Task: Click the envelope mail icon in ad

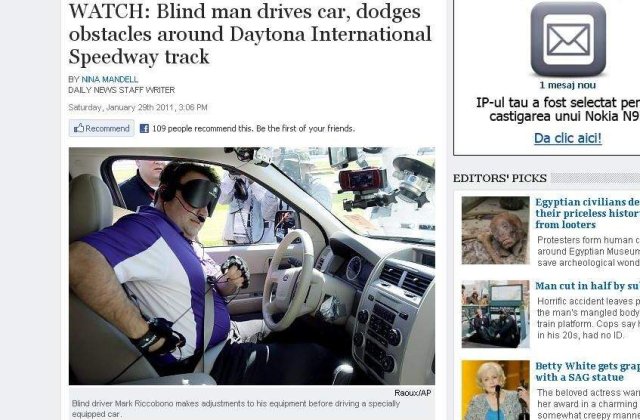Action: click(568, 39)
